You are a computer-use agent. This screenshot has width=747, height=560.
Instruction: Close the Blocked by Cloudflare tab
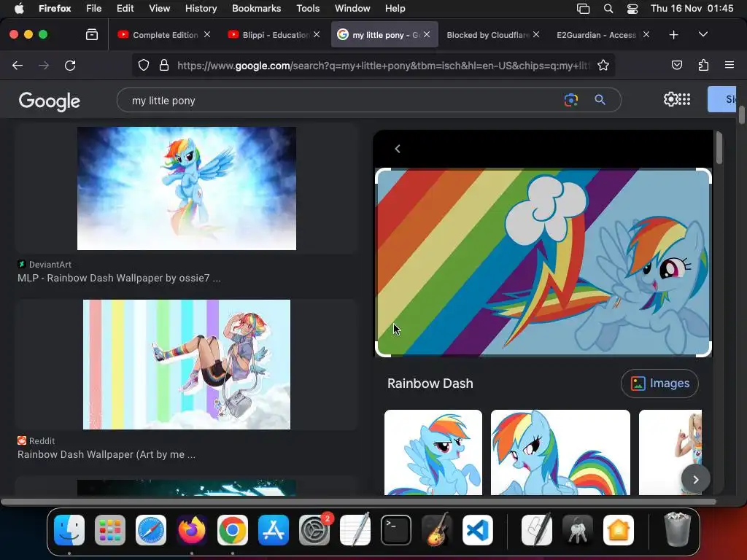536,34
